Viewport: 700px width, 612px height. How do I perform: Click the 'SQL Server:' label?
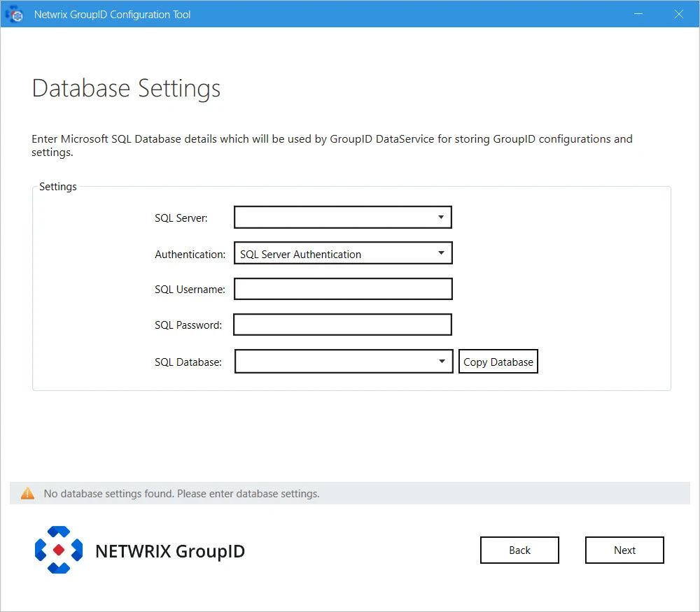(181, 218)
